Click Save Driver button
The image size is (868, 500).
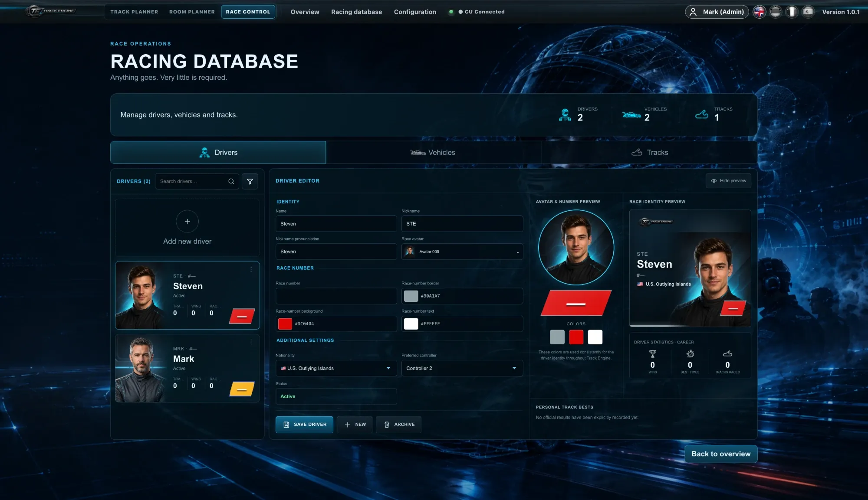304,425
